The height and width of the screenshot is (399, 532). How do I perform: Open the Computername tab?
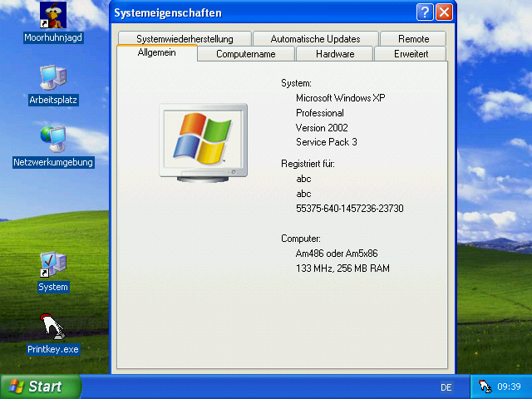(246, 54)
